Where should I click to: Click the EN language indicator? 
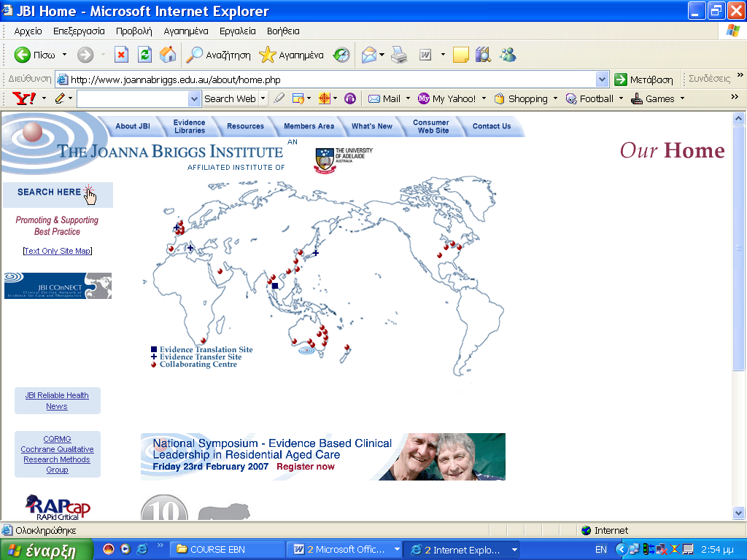[601, 550]
